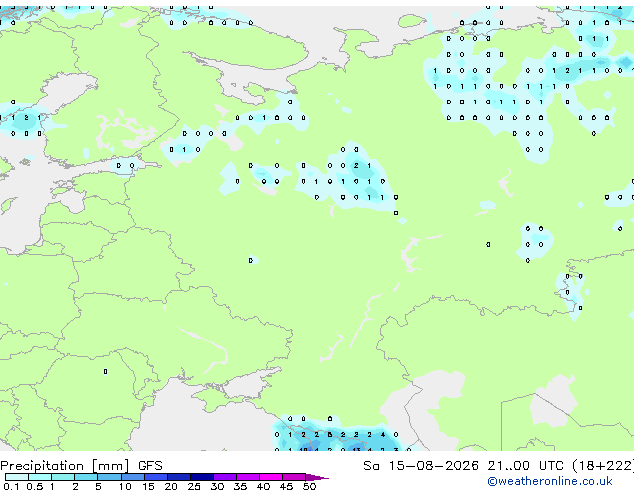Click the 15–20 mm legend swatch

[x=155, y=477]
